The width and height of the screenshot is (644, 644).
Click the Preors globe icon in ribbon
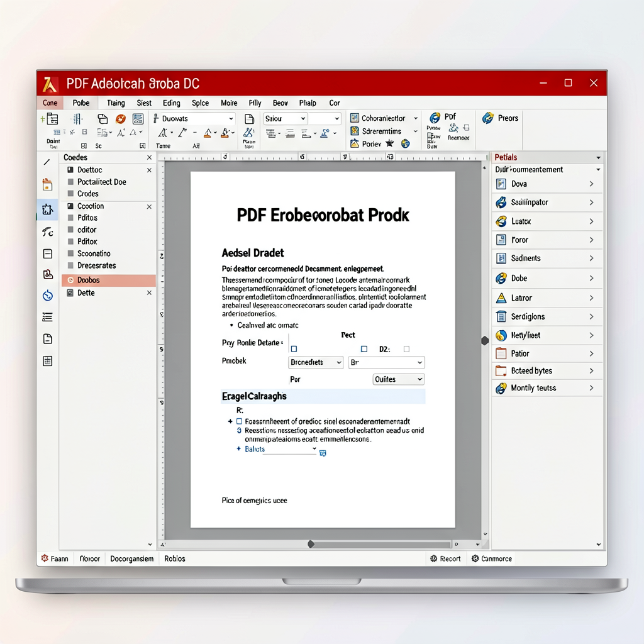pyautogui.click(x=488, y=118)
